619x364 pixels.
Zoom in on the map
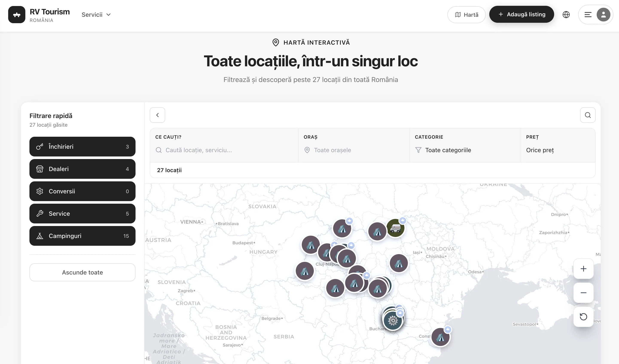pyautogui.click(x=583, y=269)
